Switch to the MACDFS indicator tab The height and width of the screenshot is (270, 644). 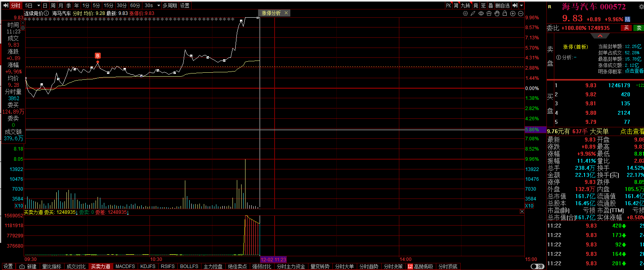(125, 266)
